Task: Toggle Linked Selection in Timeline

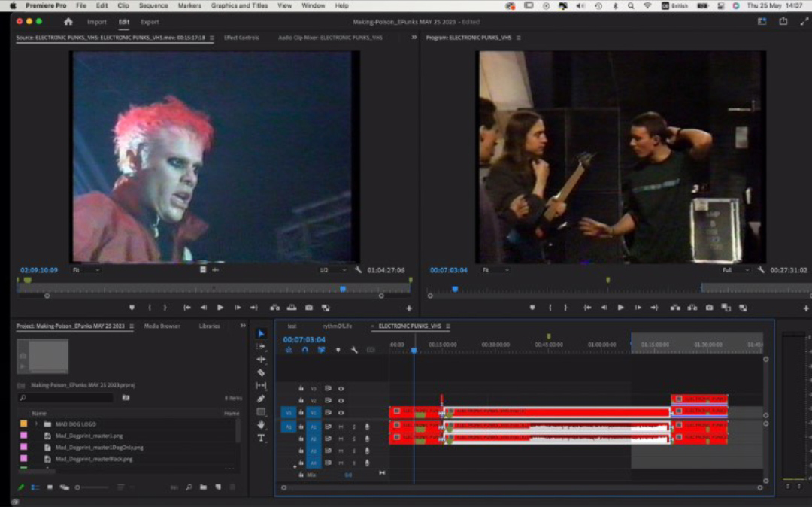Action: (322, 350)
